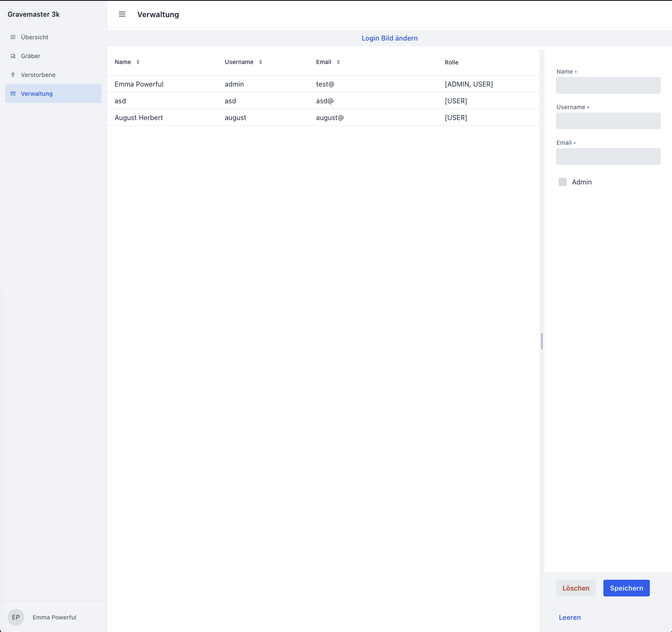672x632 pixels.
Task: Focus the Email input field
Action: click(608, 156)
